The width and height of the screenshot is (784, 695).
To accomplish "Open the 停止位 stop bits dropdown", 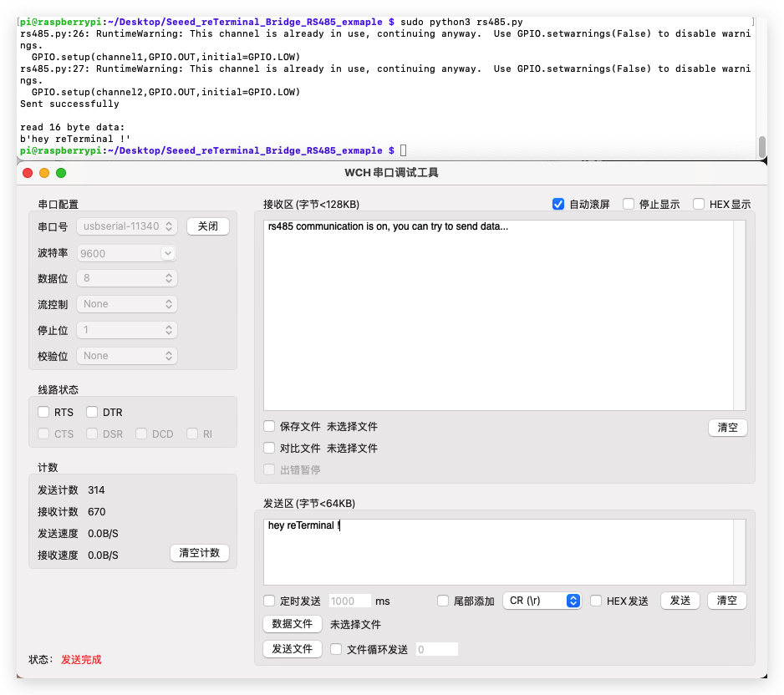I will pyautogui.click(x=127, y=330).
